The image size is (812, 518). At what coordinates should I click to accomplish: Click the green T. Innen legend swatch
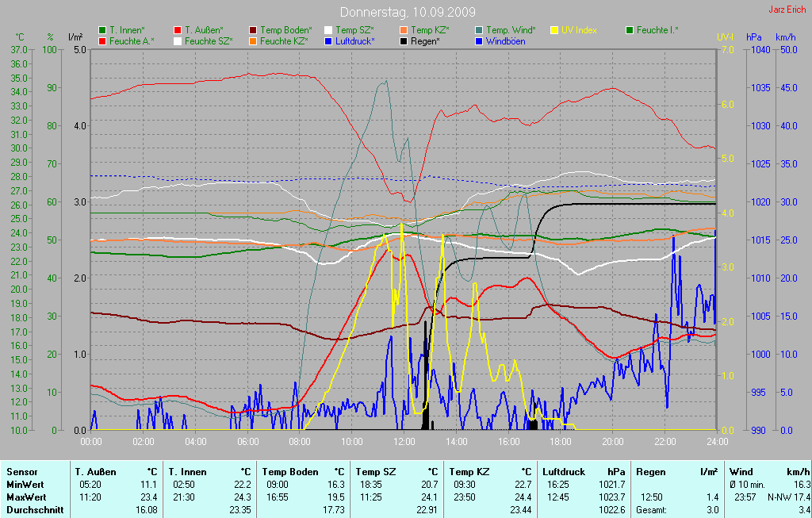coord(102,30)
